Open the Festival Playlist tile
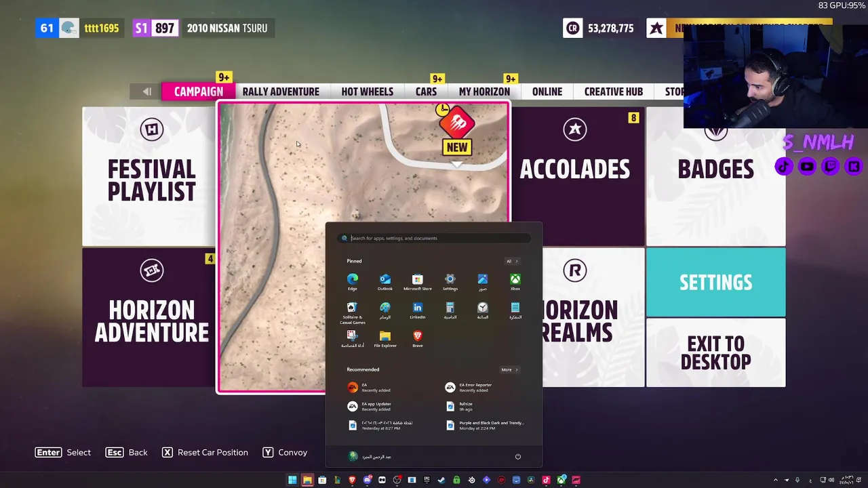868x488 pixels. [x=149, y=176]
